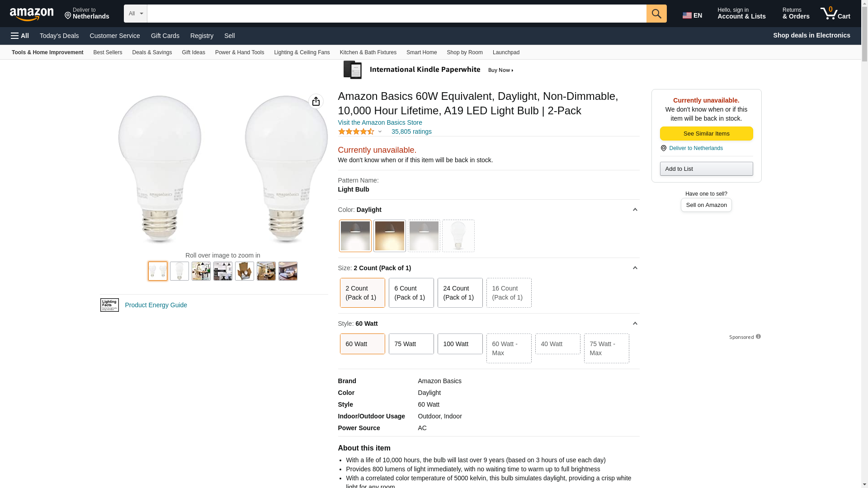Select the Soft White color swatch
Viewport: 868px width, 488px height.
coord(389,236)
